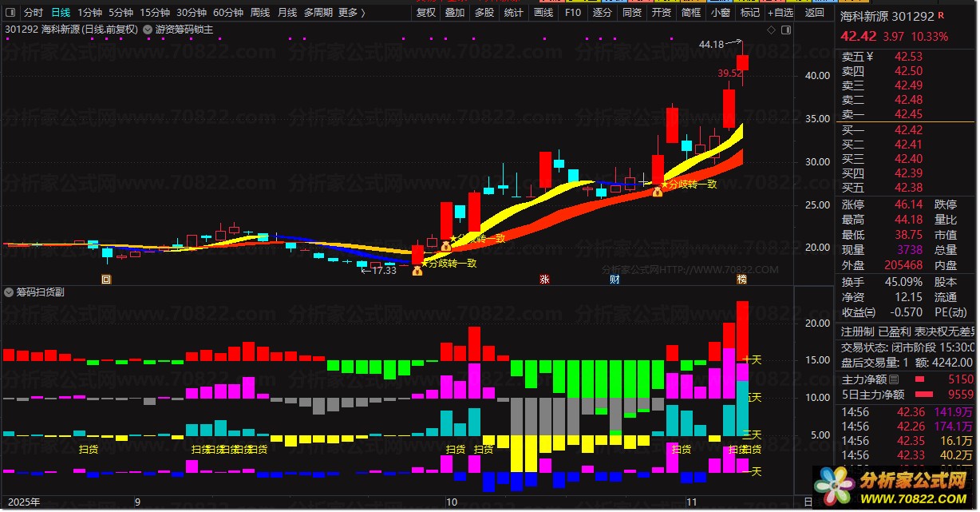Click the 统计 statistics button
Image resolution: width=980 pixels, height=512 pixels.
tap(514, 13)
